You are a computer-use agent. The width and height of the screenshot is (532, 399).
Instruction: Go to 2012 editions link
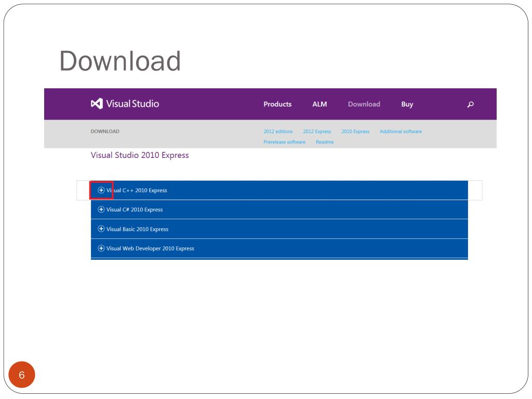[x=278, y=131]
